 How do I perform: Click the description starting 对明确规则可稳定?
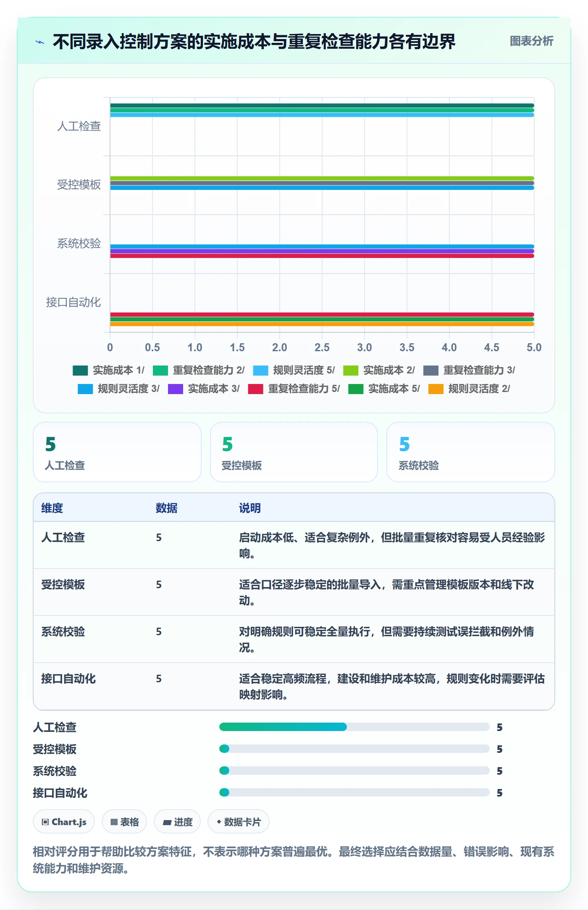pyautogui.click(x=387, y=639)
